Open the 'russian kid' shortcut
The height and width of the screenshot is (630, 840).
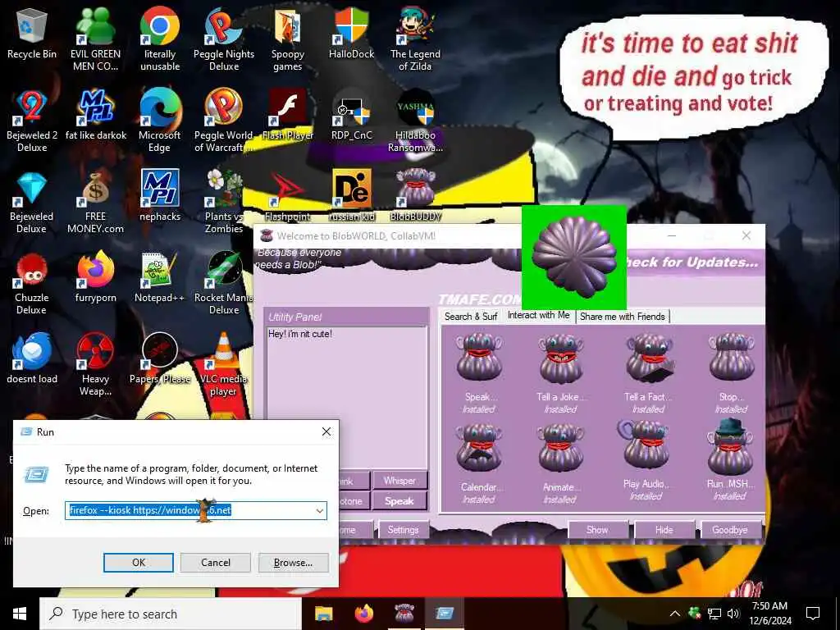click(x=351, y=196)
